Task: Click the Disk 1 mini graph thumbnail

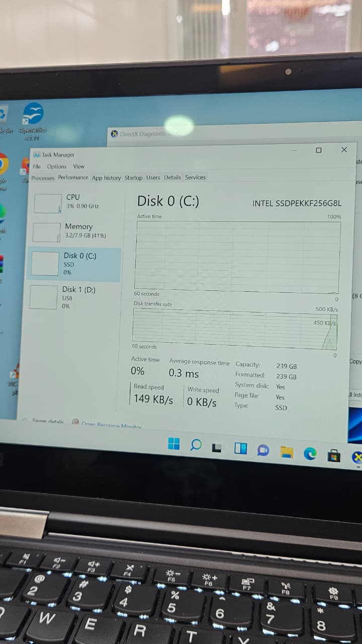Action: (x=43, y=297)
